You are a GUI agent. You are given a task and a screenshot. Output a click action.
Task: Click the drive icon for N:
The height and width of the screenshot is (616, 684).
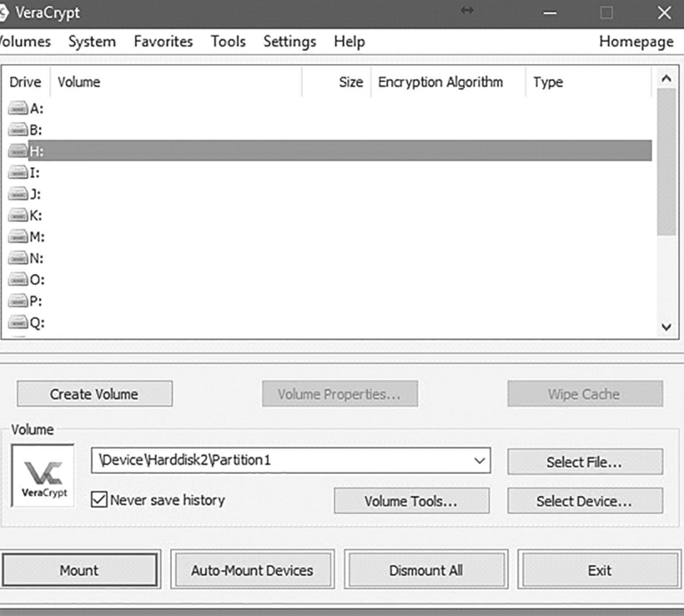tap(18, 258)
